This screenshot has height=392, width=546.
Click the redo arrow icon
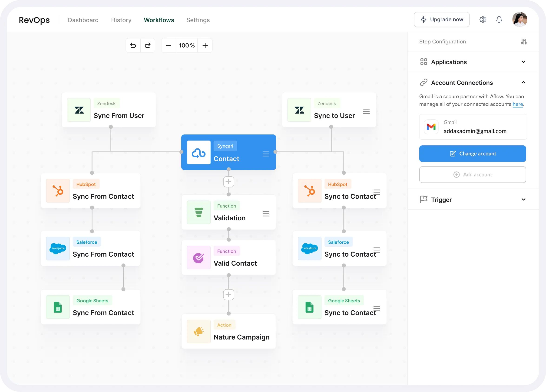coord(148,45)
